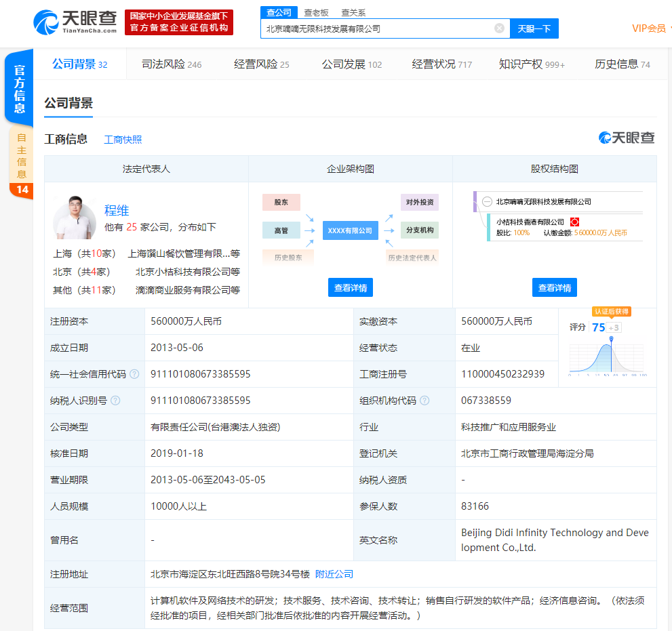
Task: Click the score distribution chart
Action: click(x=607, y=356)
